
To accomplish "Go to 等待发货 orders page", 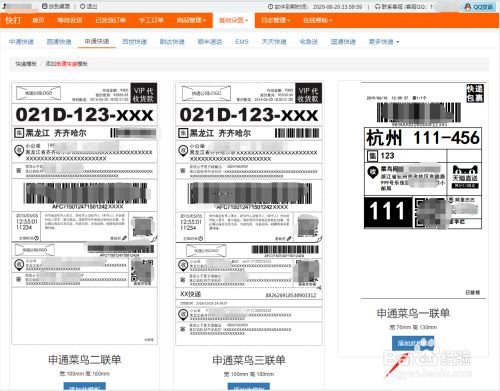I will point(70,20).
